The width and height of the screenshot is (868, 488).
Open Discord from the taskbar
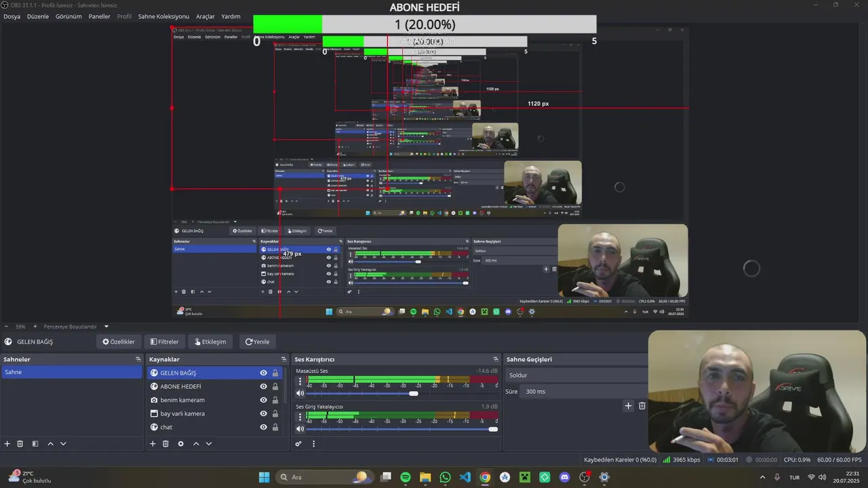coord(565,477)
